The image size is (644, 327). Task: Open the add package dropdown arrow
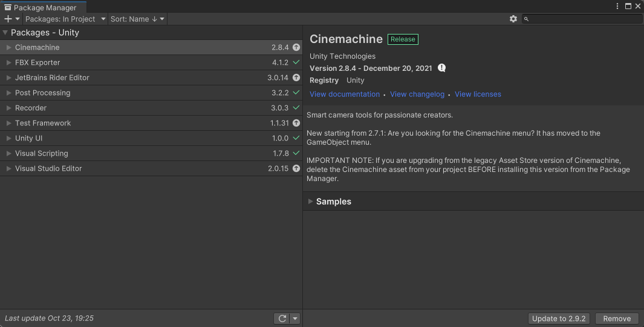pyautogui.click(x=18, y=19)
